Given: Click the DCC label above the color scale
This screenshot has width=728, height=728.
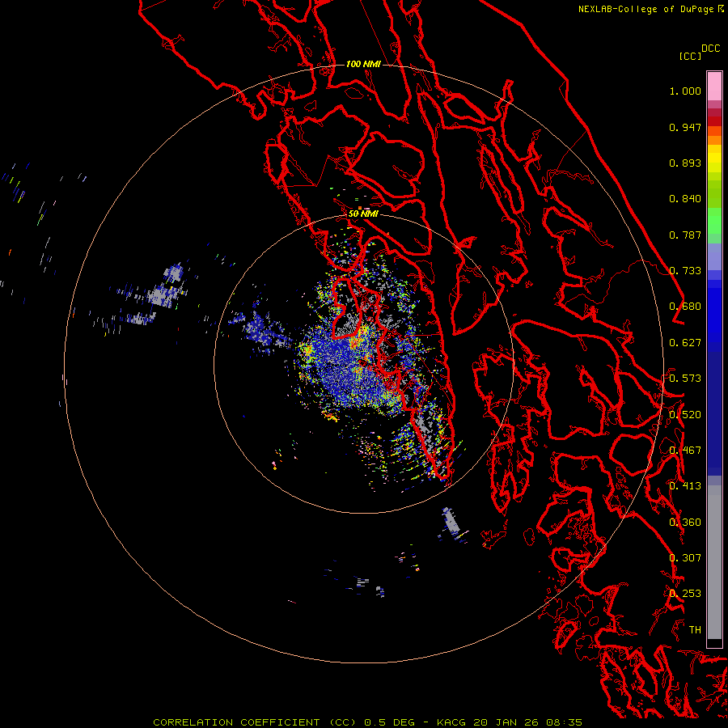Looking at the screenshot, I should coord(710,49).
